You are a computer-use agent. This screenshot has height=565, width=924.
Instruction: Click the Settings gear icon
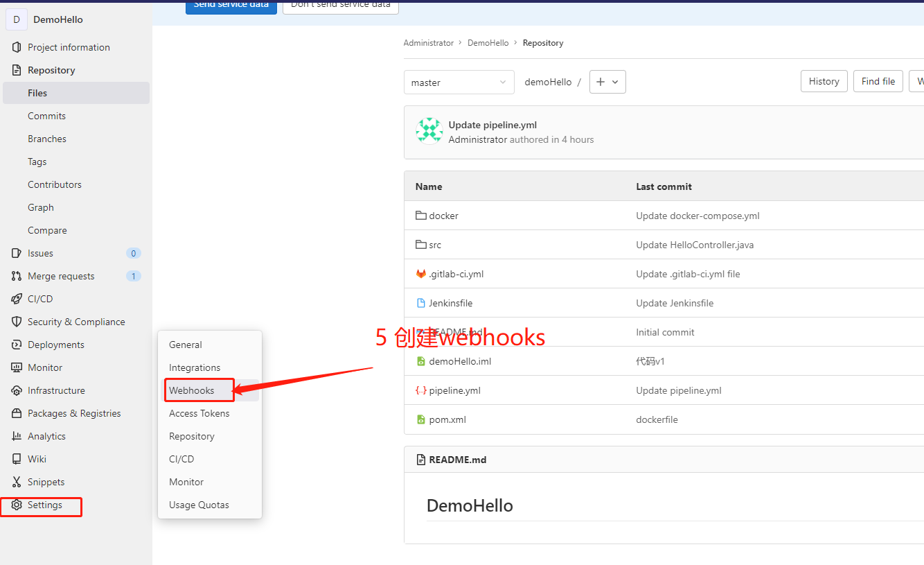pyautogui.click(x=17, y=505)
